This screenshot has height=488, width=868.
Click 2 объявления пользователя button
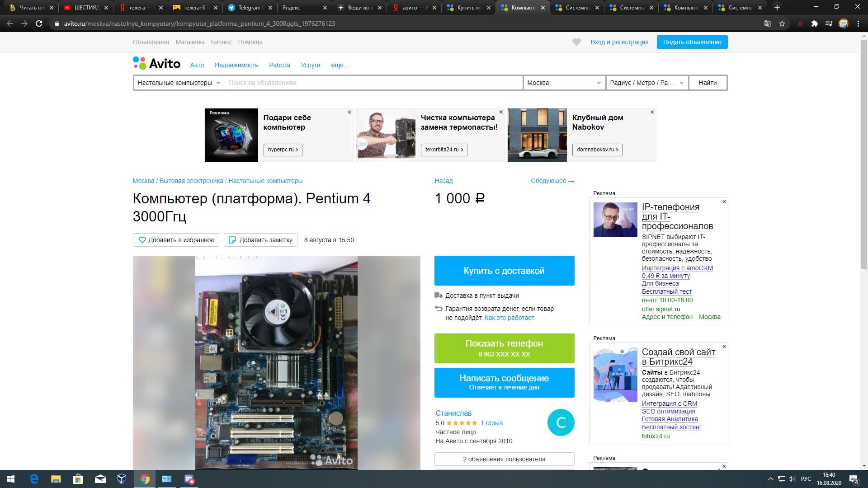[x=505, y=459]
